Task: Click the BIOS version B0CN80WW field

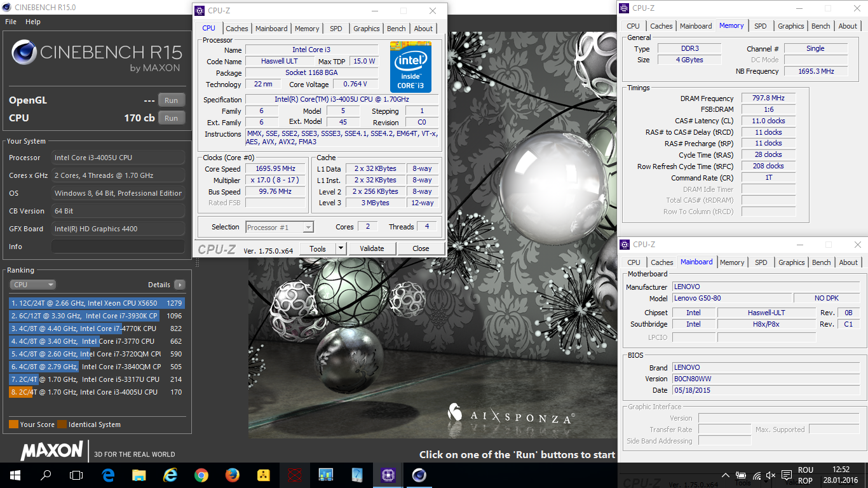Action: click(766, 379)
